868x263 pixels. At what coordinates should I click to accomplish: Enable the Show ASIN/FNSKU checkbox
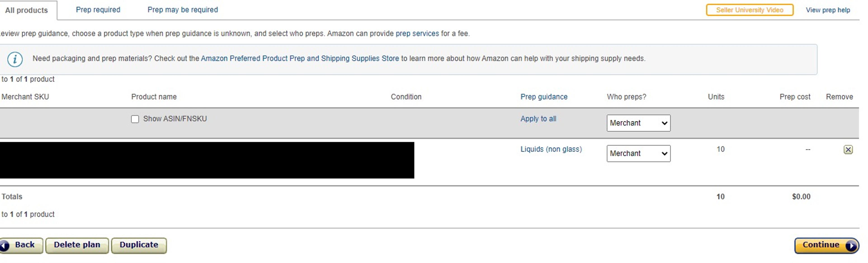click(x=135, y=119)
